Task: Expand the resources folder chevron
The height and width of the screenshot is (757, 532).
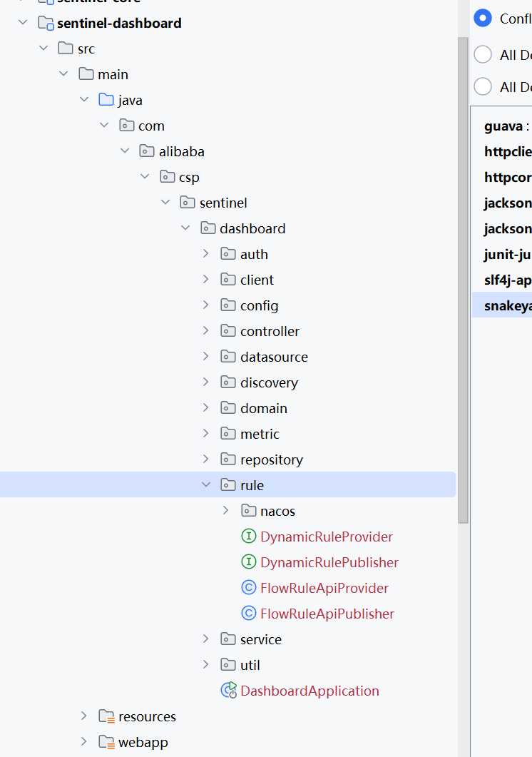Action: click(x=84, y=716)
